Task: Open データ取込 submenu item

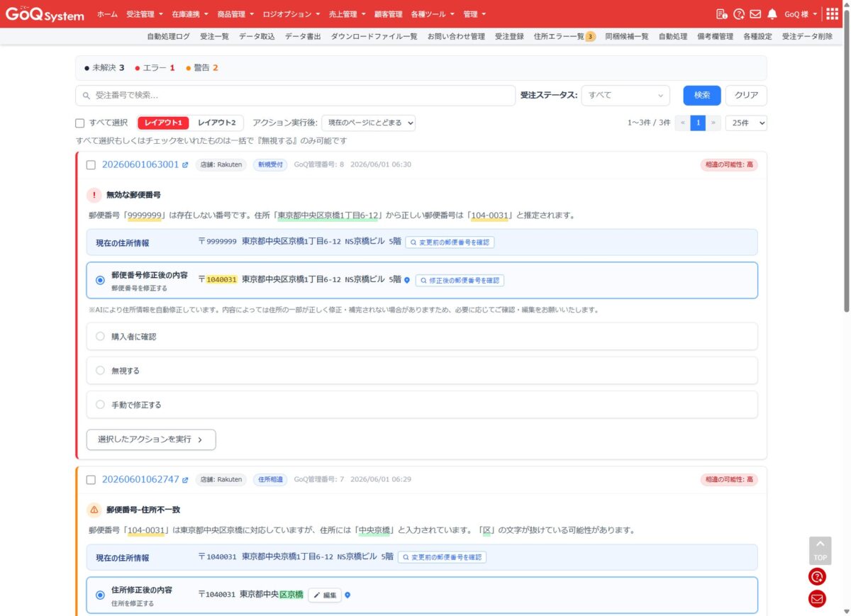Action: tap(257, 36)
